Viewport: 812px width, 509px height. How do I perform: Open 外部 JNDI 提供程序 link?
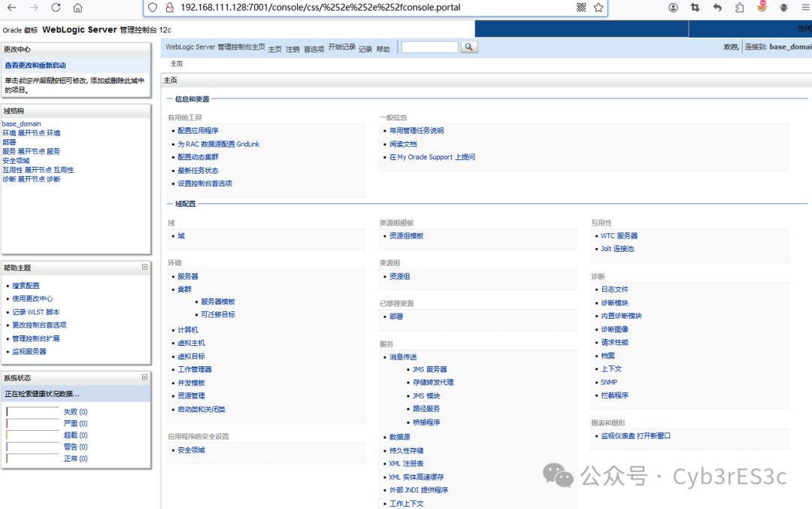click(x=419, y=490)
